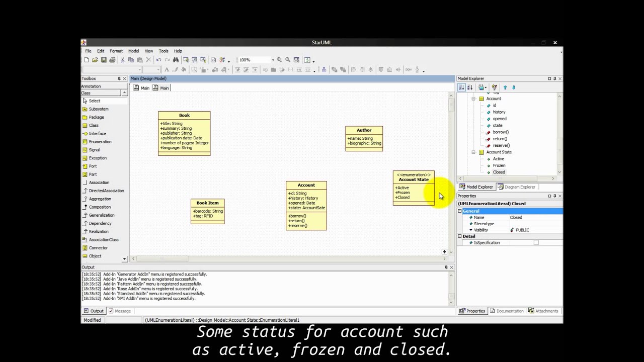Image resolution: width=644 pixels, height=362 pixels.
Task: Switch to the Attachments tab
Action: pyautogui.click(x=543, y=311)
